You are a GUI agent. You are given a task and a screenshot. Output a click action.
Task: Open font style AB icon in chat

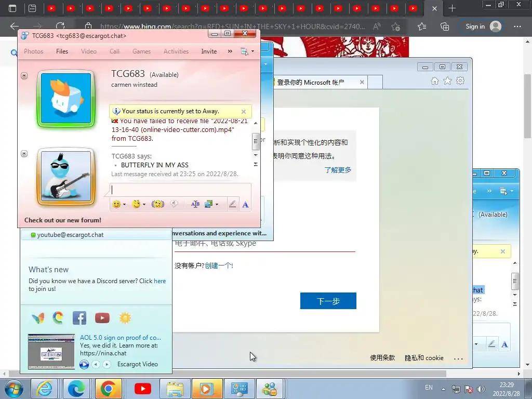[195, 204]
